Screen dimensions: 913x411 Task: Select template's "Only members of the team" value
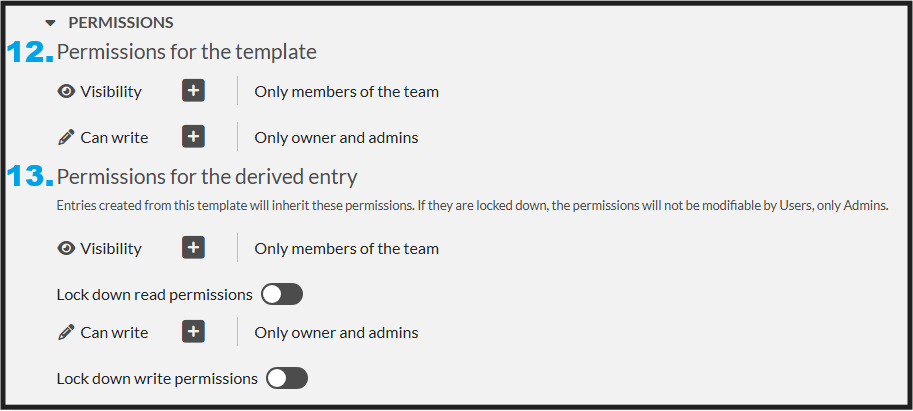pos(346,92)
